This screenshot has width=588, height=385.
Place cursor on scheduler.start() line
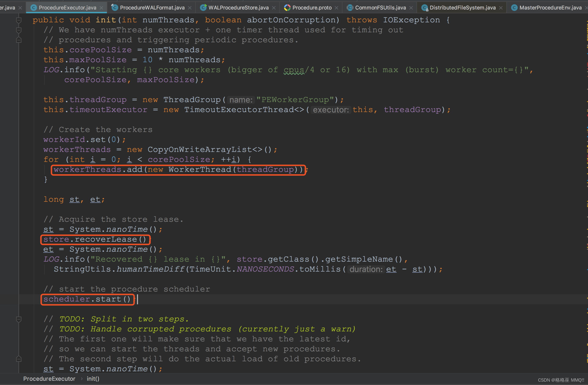87,299
